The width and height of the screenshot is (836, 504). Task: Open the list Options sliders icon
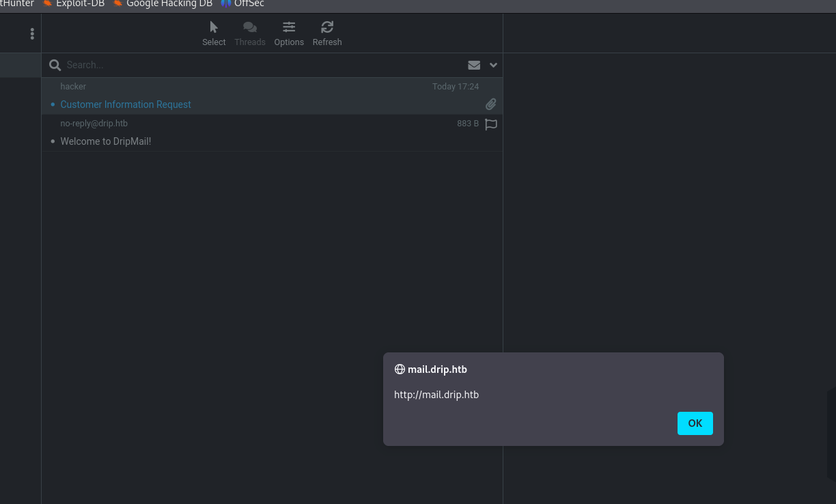pyautogui.click(x=289, y=33)
